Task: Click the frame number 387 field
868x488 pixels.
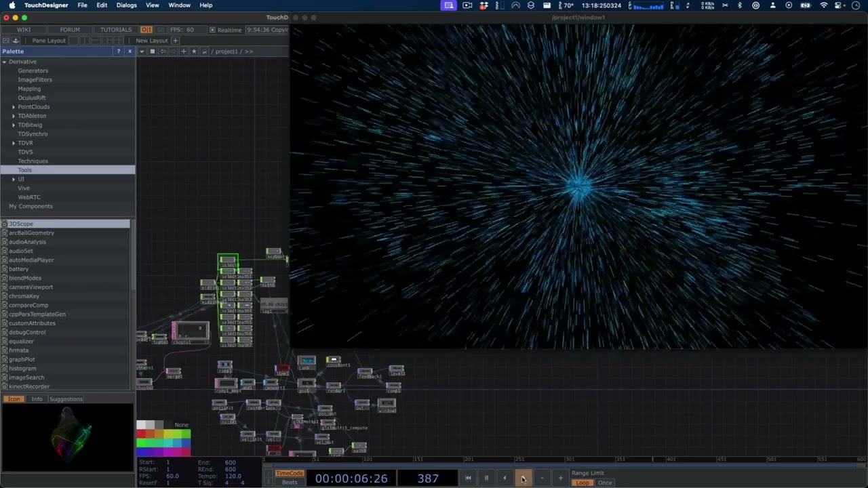Action: (428, 479)
